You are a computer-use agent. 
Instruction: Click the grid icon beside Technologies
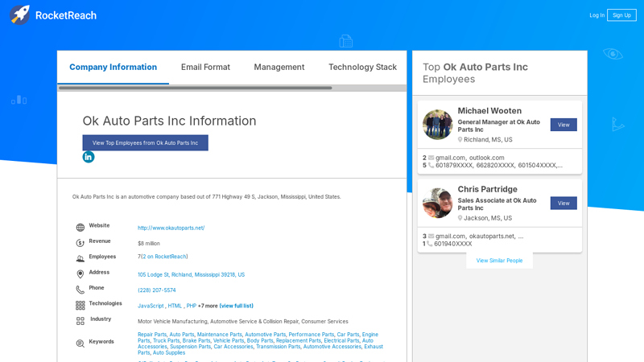click(80, 306)
